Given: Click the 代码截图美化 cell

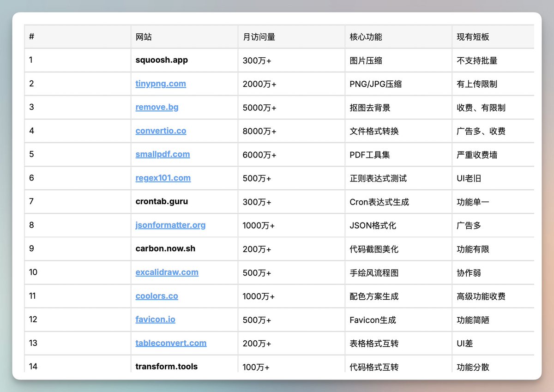Looking at the screenshot, I should pos(398,249).
